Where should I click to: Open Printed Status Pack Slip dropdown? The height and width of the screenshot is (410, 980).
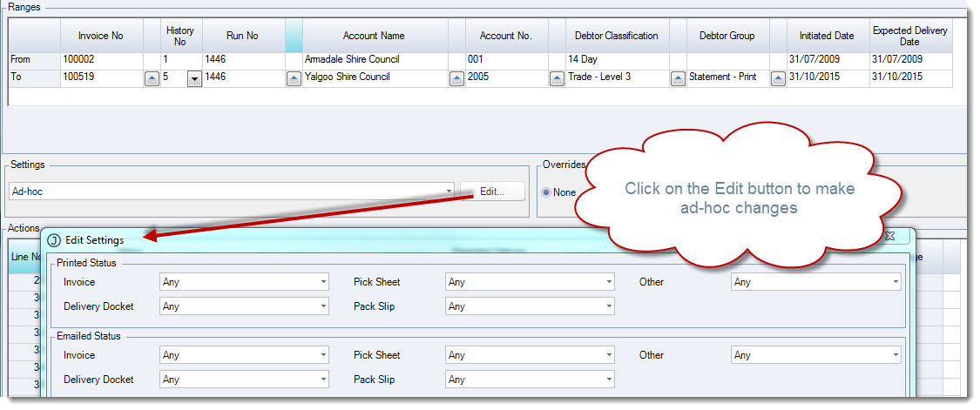(x=530, y=306)
